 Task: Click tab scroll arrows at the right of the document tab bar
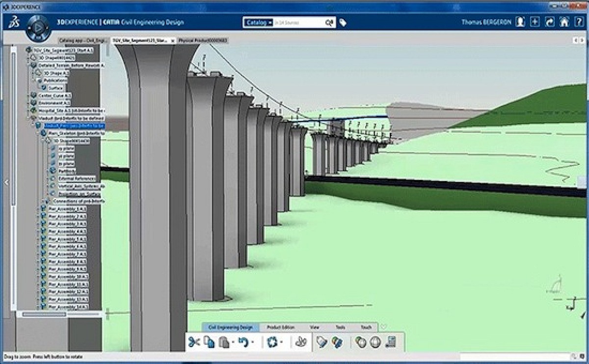pyautogui.click(x=578, y=40)
